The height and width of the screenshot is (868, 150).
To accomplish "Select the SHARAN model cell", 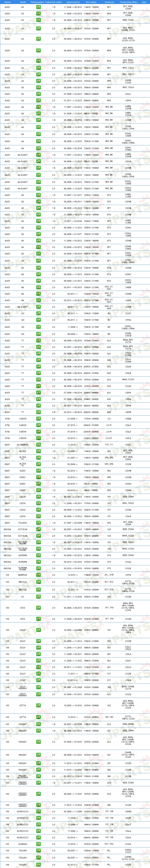I will click(23, 844).
